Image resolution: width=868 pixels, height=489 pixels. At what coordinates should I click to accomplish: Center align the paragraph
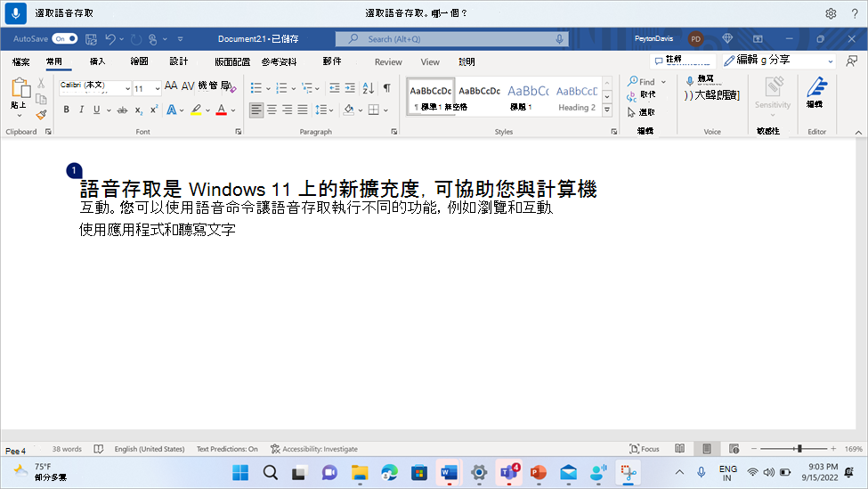click(x=272, y=110)
